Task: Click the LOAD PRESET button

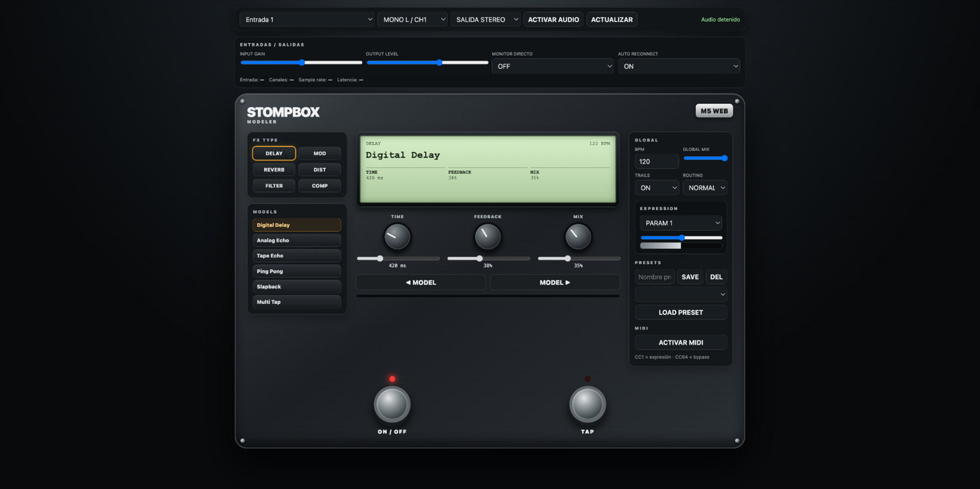Action: 681,313
